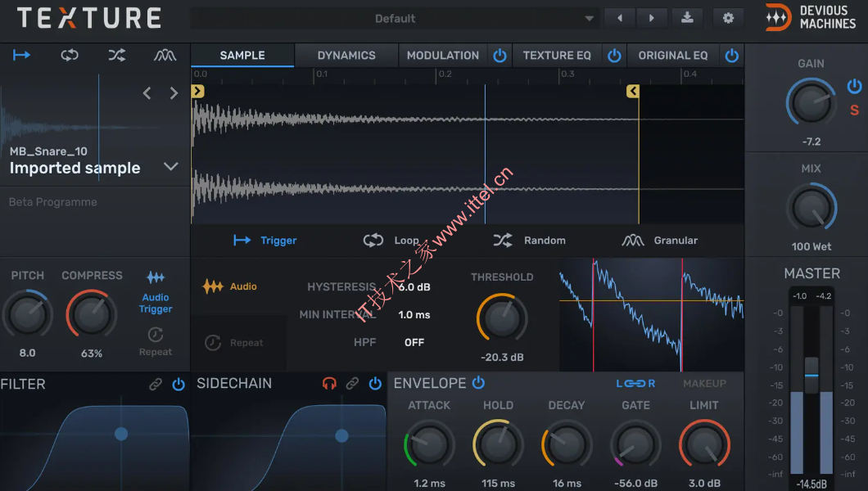
Task: Click the Mix knob
Action: pyautogui.click(x=811, y=209)
